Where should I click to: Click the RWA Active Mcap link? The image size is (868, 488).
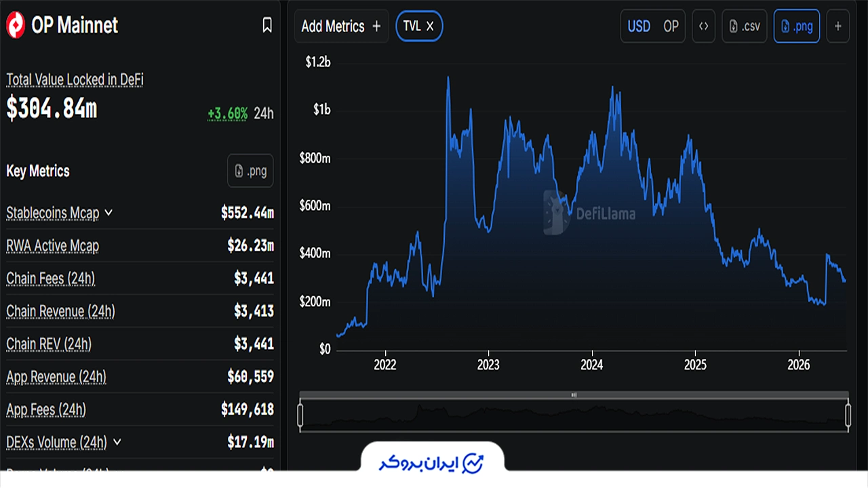(x=52, y=246)
